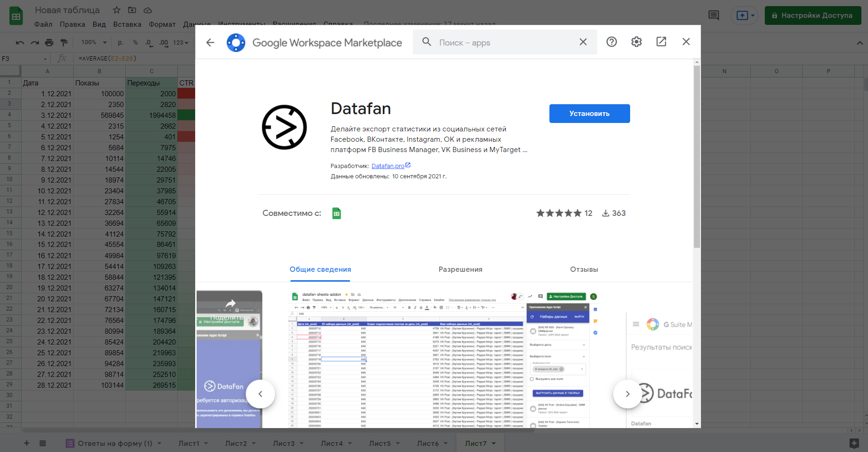Screen dimensions: 868x452
Task: Install the Datafan add-on
Action: 589,114
